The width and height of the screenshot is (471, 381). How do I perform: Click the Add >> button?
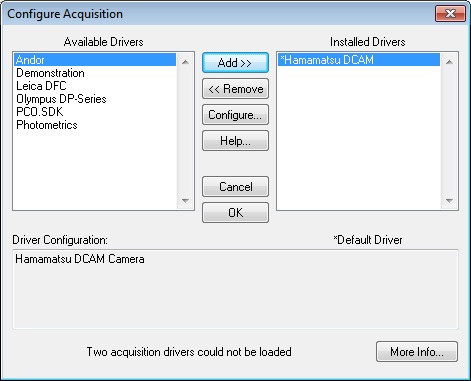click(235, 63)
